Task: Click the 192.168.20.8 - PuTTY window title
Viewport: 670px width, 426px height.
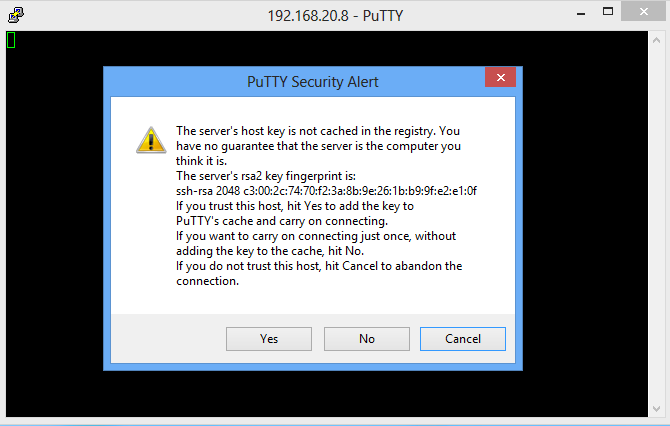Action: click(x=335, y=16)
